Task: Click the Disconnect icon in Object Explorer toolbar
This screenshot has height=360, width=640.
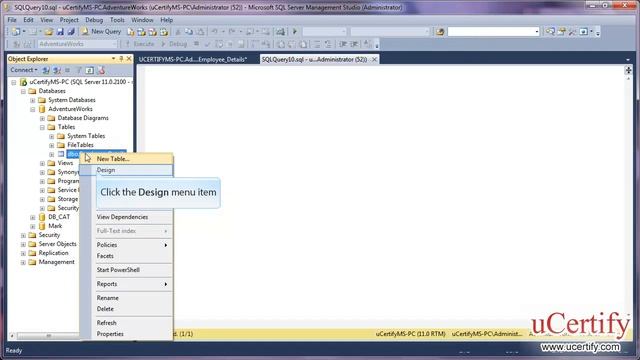Action: pos(57,70)
